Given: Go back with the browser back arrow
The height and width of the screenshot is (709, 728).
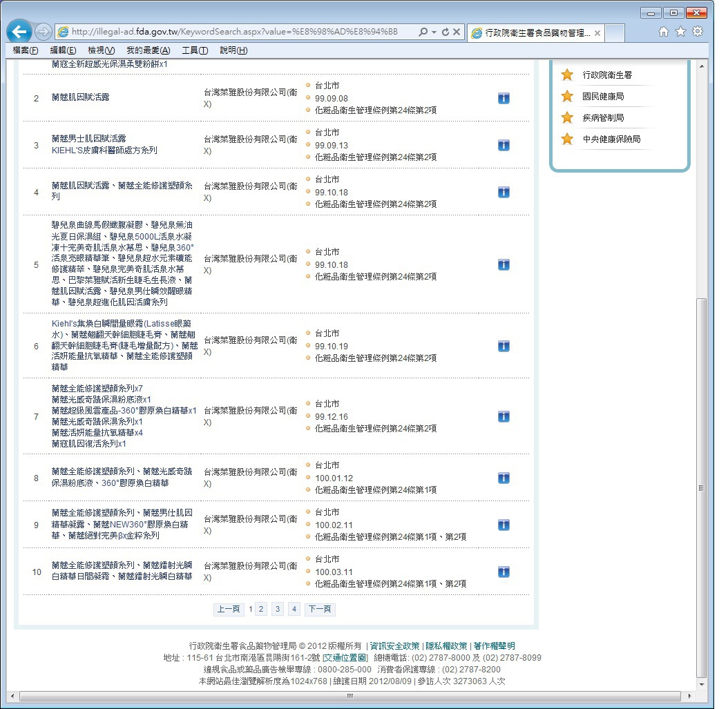Looking at the screenshot, I should (19, 32).
